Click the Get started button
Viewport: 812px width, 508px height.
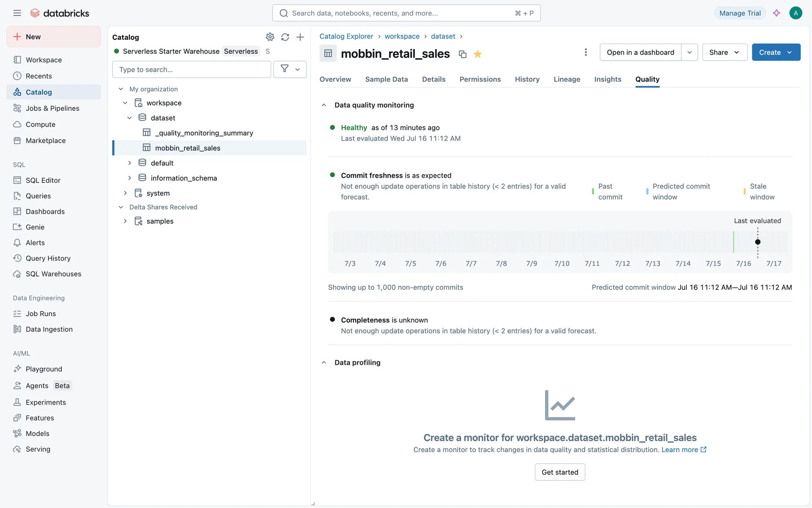tap(560, 472)
